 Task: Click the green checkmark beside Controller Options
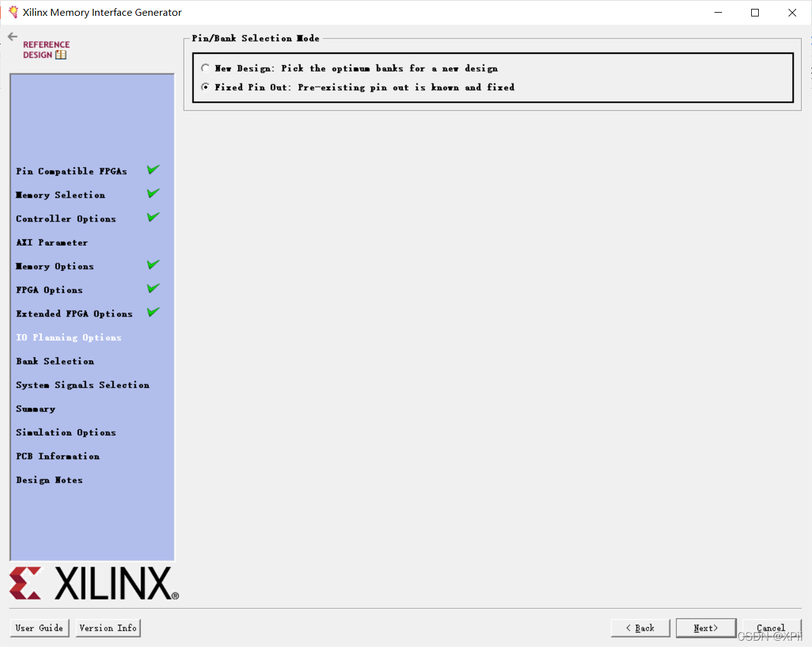[x=153, y=217]
